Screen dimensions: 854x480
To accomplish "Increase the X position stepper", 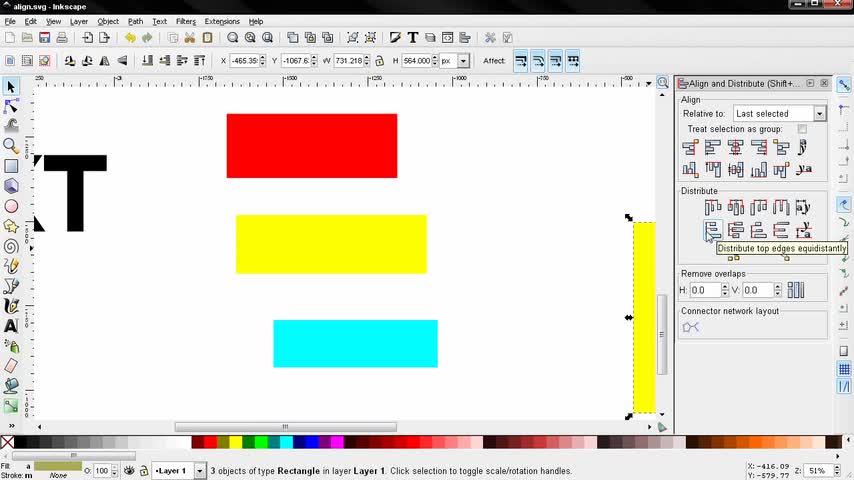I will [x=263, y=57].
